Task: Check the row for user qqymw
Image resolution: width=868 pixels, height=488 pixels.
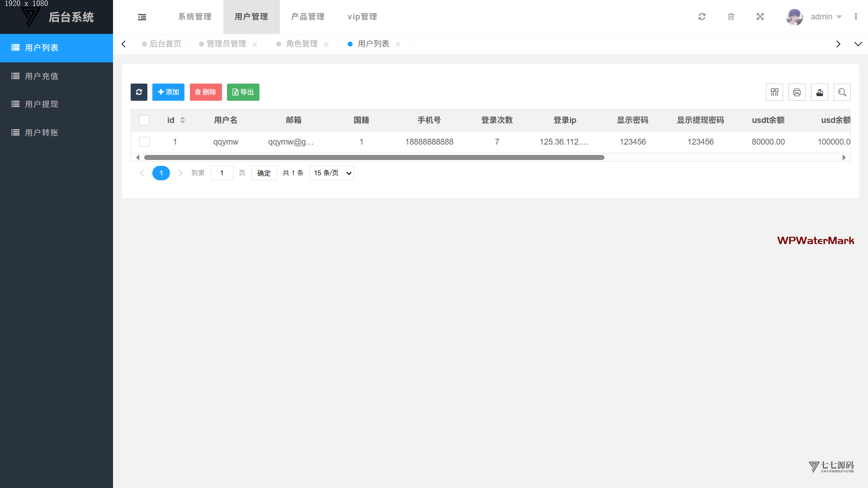Action: pos(144,142)
